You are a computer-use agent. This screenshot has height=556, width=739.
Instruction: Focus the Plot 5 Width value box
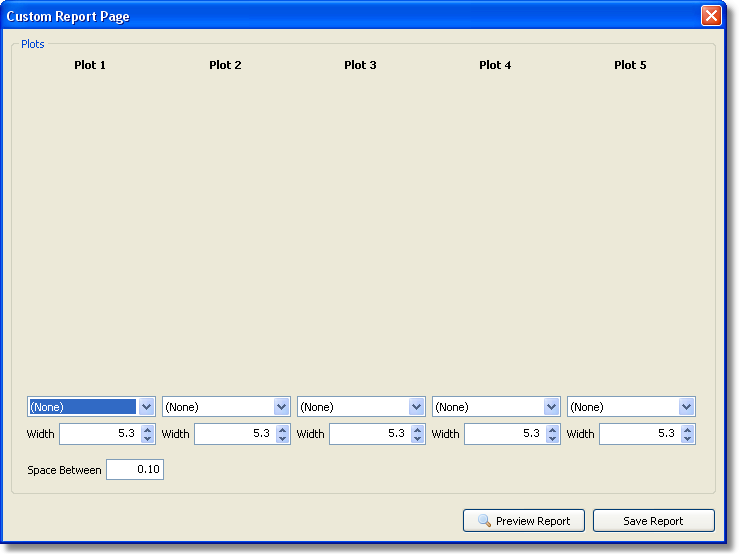(x=638, y=434)
